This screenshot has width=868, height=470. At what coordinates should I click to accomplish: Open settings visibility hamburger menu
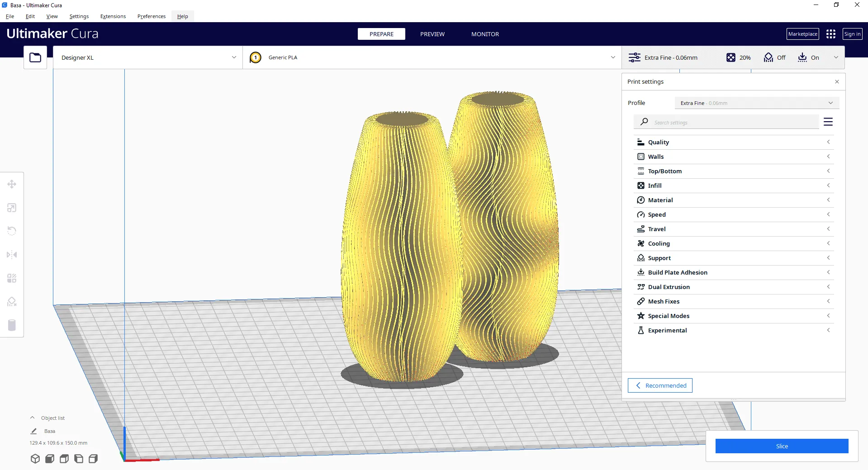coord(828,122)
